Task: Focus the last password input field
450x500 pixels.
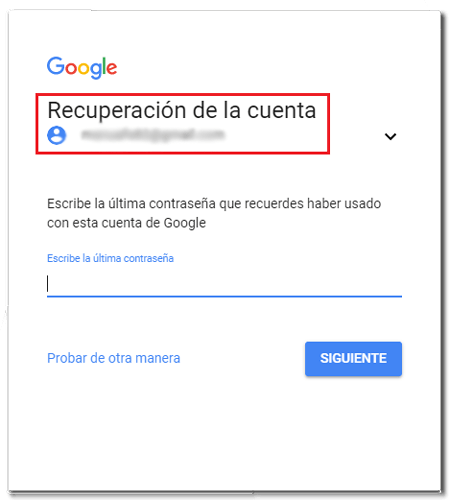Action: [x=224, y=284]
